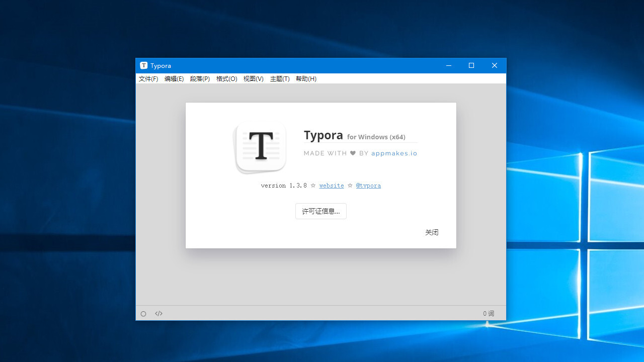
Task: Open the website link
Action: point(331,185)
